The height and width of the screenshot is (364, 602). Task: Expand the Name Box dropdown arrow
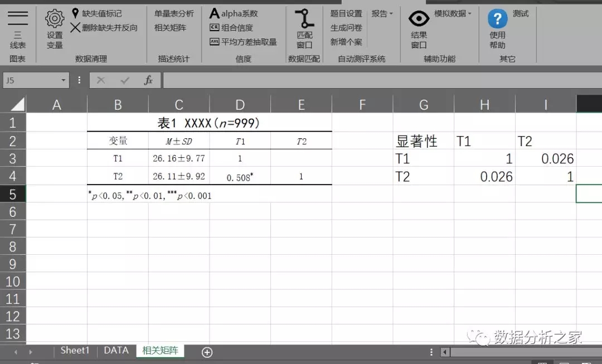pyautogui.click(x=64, y=80)
